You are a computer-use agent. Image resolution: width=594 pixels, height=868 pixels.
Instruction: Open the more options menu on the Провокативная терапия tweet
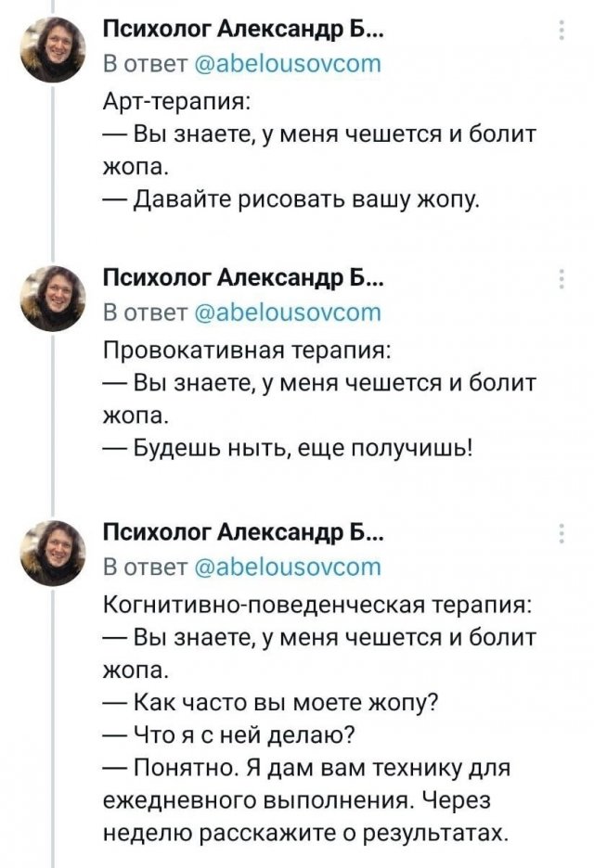561,279
